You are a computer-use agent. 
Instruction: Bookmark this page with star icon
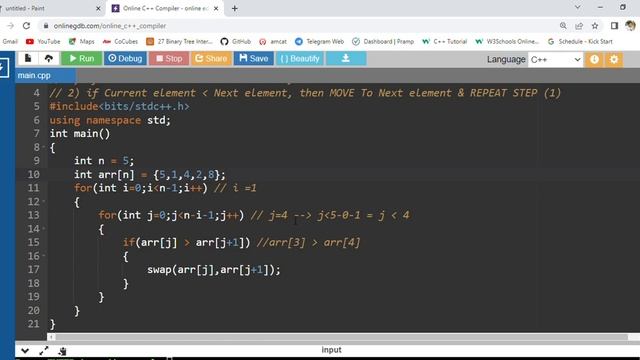(x=595, y=26)
